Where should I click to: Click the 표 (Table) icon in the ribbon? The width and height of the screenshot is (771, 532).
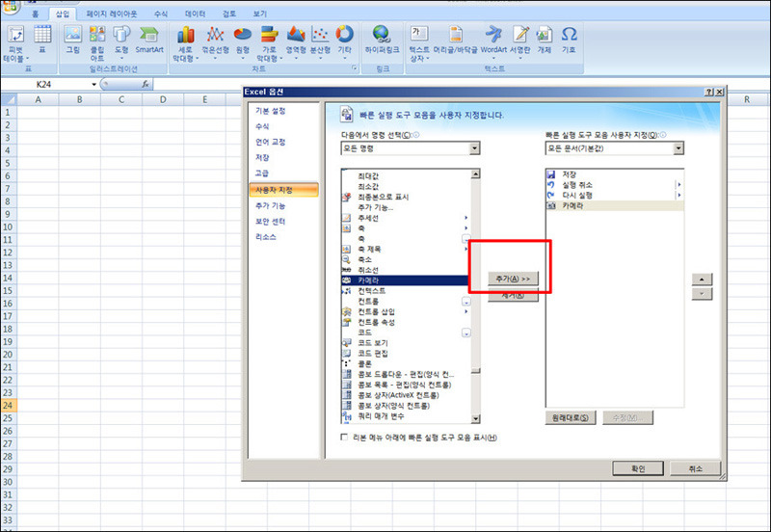[x=42, y=40]
